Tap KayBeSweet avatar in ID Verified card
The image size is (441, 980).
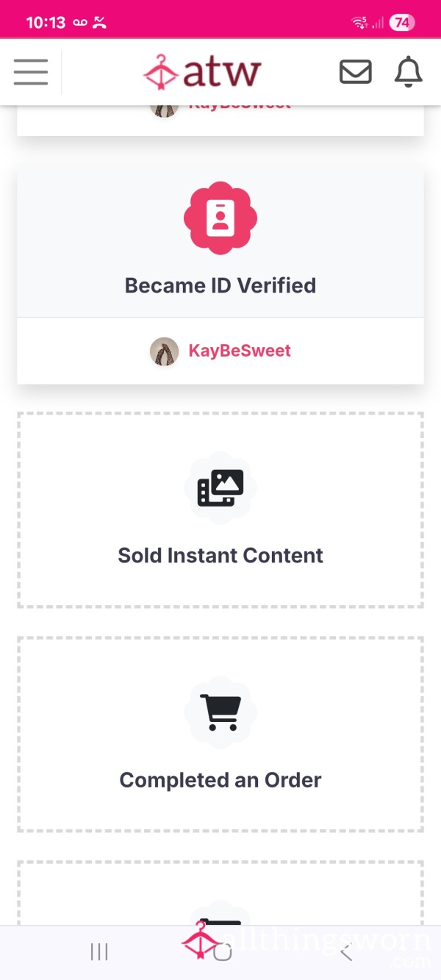pos(164,351)
